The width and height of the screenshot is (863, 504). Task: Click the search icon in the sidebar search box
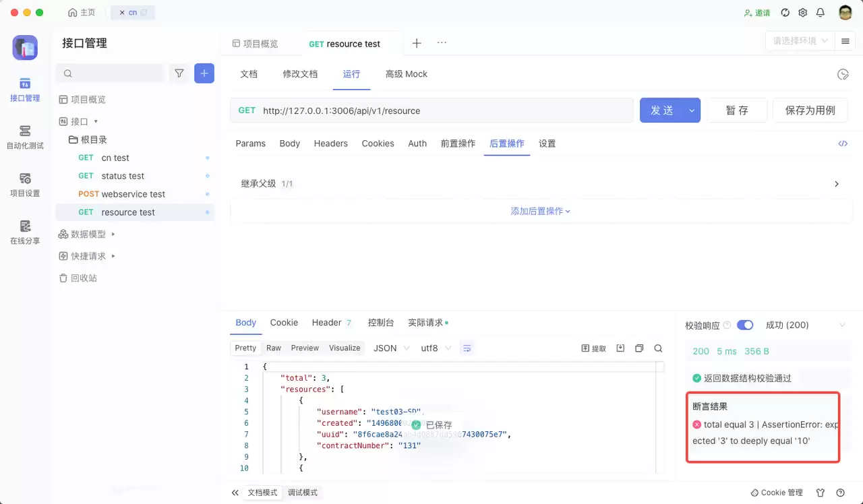68,73
